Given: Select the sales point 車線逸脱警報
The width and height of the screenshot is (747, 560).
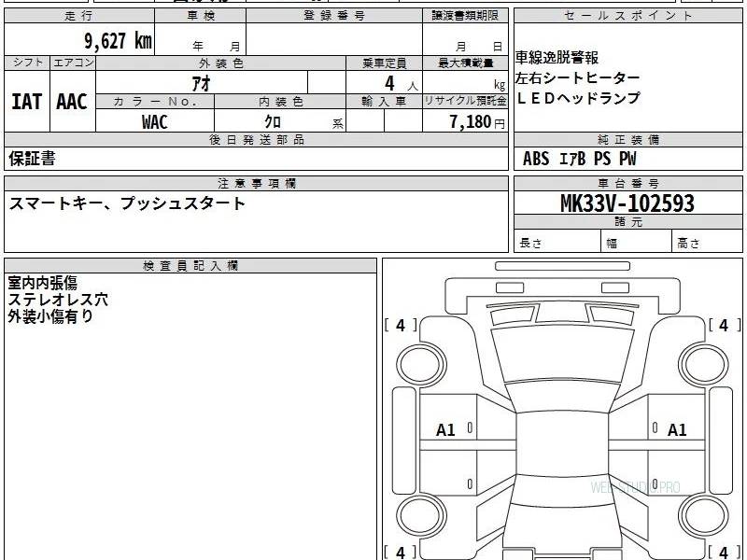Looking at the screenshot, I should pos(557,58).
